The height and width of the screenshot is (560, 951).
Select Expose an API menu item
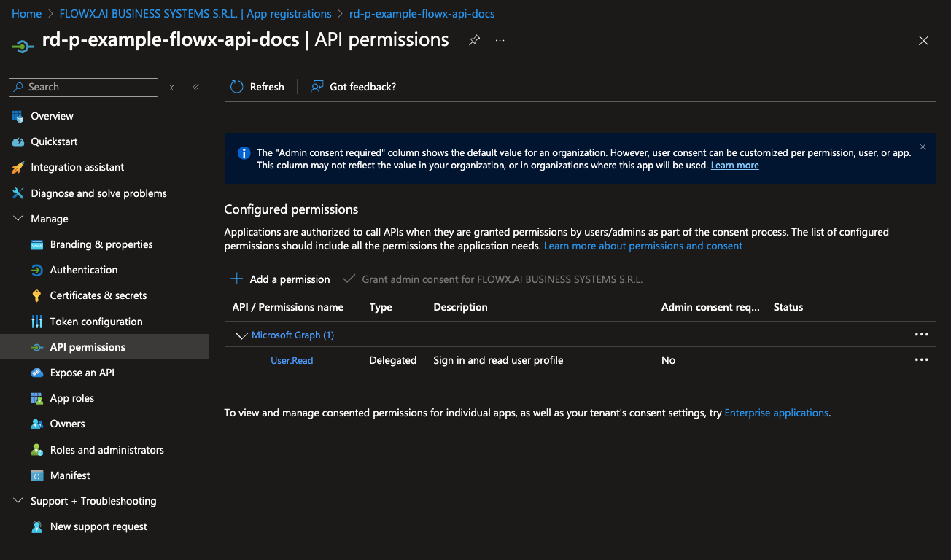pos(82,373)
